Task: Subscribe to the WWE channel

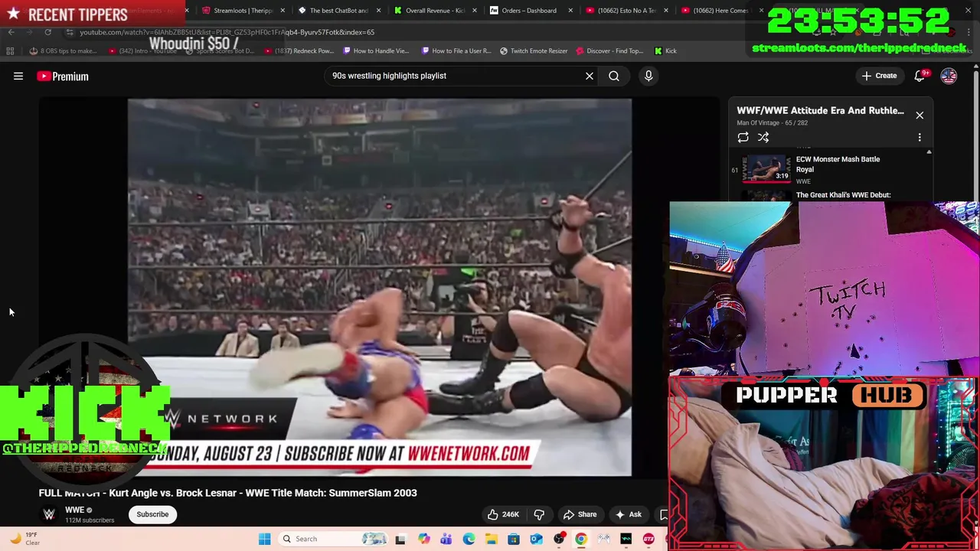Action: pyautogui.click(x=152, y=514)
